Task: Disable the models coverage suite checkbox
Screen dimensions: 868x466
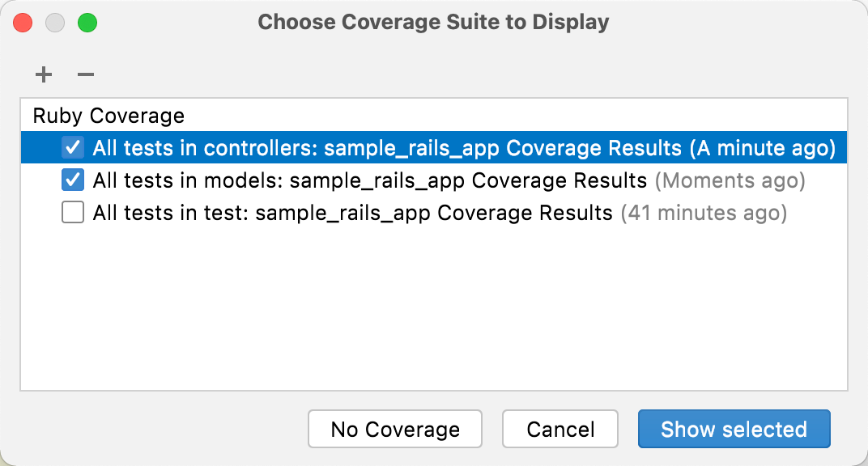Action: point(72,180)
